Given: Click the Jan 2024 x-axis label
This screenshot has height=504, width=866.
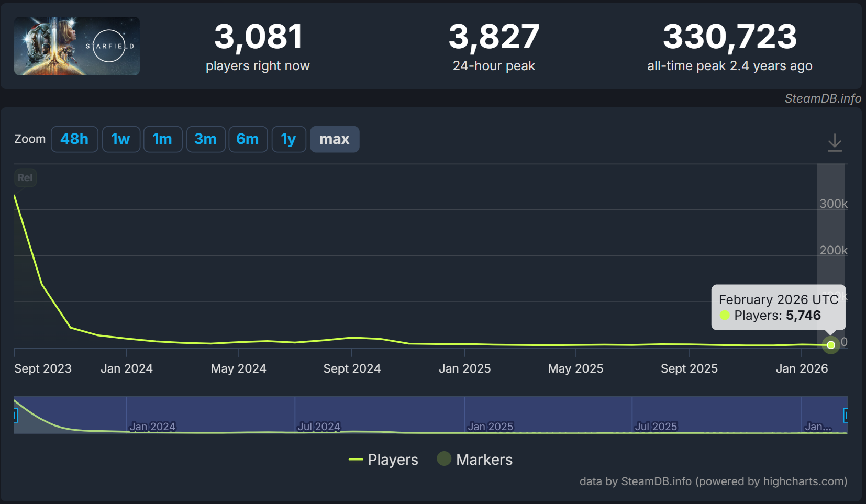Looking at the screenshot, I should 127,368.
